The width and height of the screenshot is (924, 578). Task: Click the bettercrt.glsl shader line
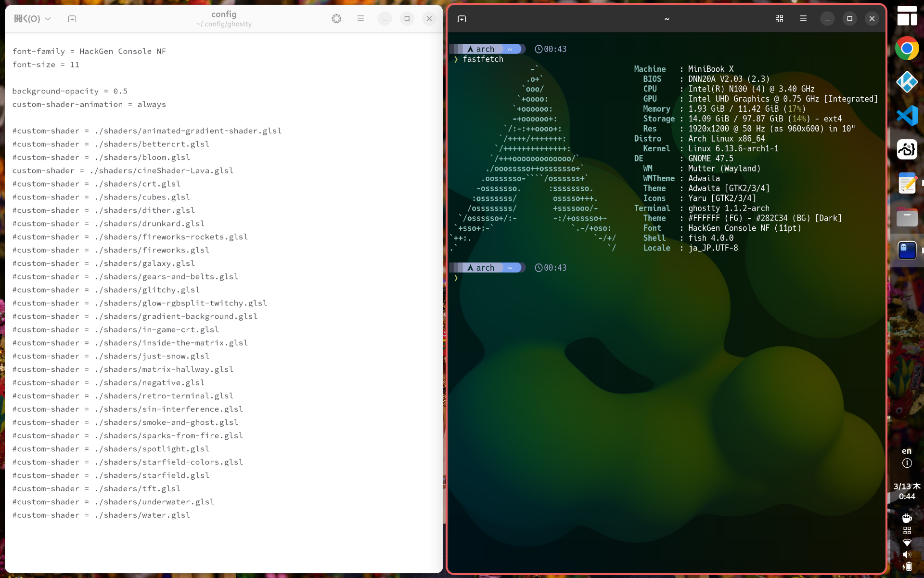(x=111, y=144)
